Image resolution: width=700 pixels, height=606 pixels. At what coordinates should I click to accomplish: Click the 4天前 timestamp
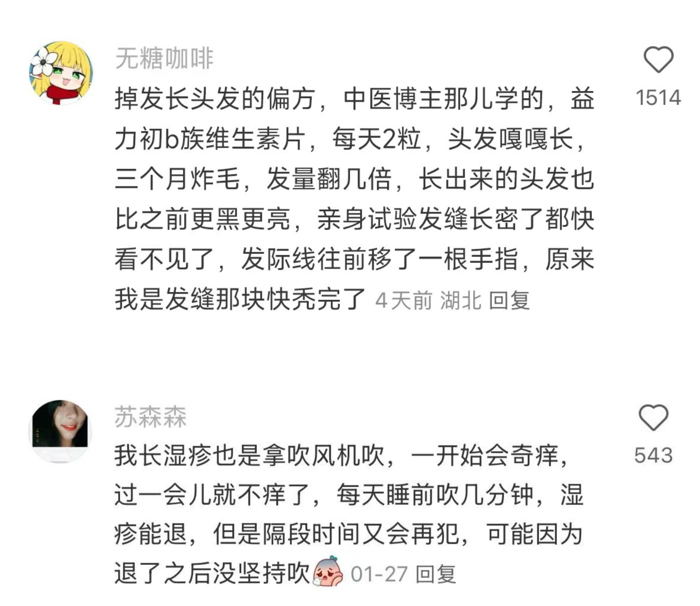[x=404, y=300]
